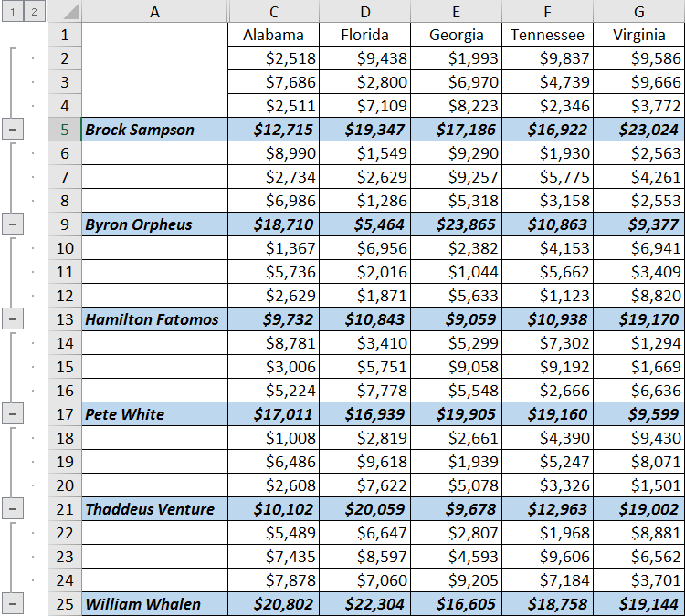Click Byron Orpheus Georgia total $23,865
Screen dimensions: 685x616
pyautogui.click(x=457, y=224)
